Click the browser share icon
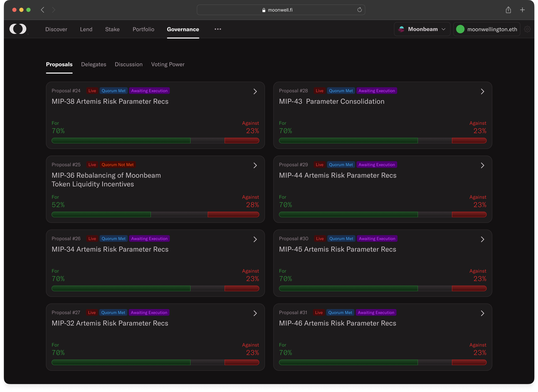 click(508, 10)
